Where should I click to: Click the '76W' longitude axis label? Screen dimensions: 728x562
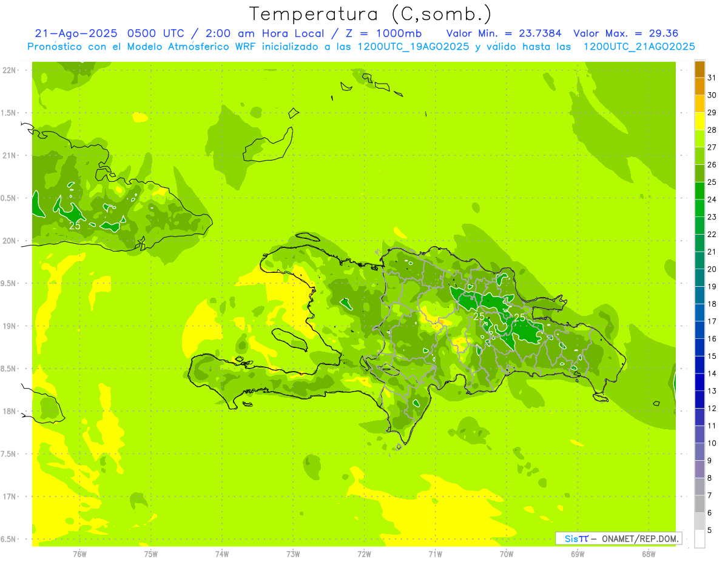tap(79, 554)
